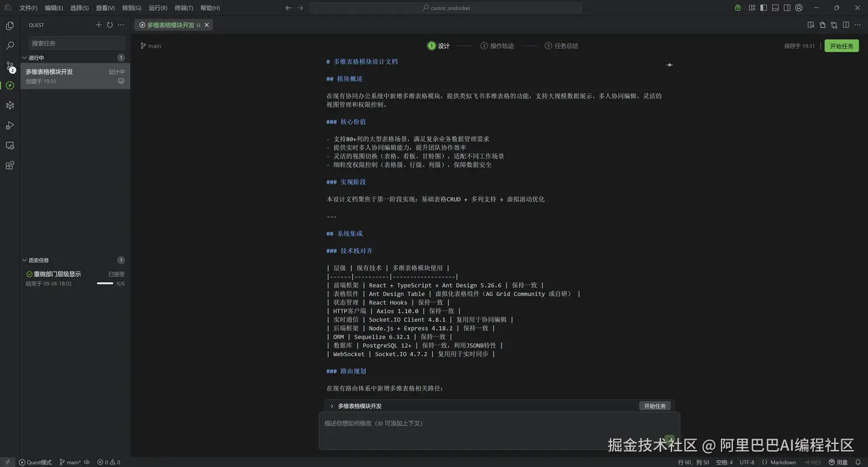Open changes compare icon in editor toolbar
Viewport: 868px width, 467px height.
click(x=834, y=25)
